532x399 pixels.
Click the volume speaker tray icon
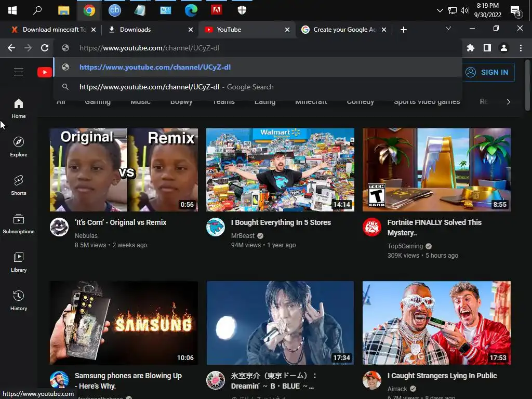pyautogui.click(x=464, y=10)
